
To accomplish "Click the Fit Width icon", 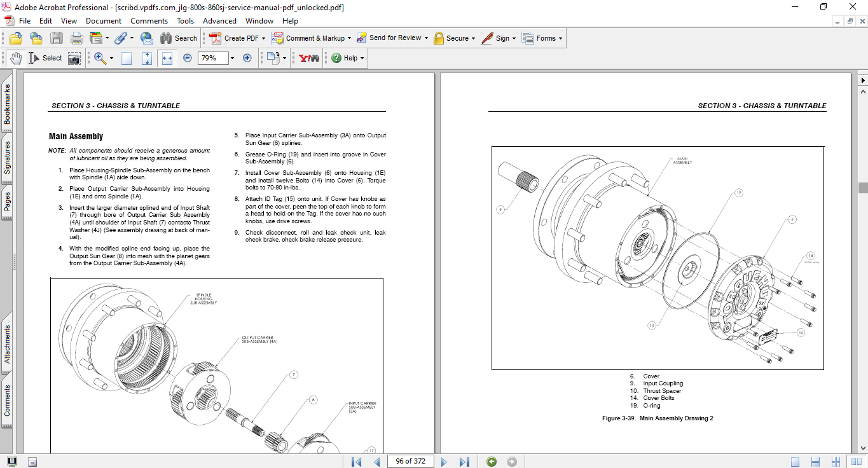I will pyautogui.click(x=167, y=58).
